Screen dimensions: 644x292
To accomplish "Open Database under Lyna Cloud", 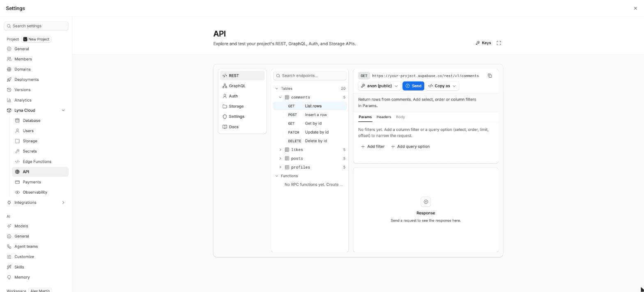I will (40, 121).
